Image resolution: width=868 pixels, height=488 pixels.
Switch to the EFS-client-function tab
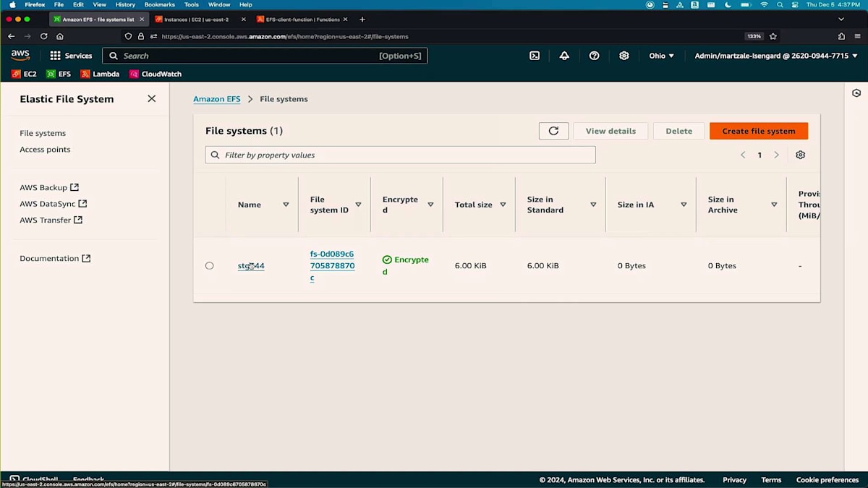(x=302, y=20)
